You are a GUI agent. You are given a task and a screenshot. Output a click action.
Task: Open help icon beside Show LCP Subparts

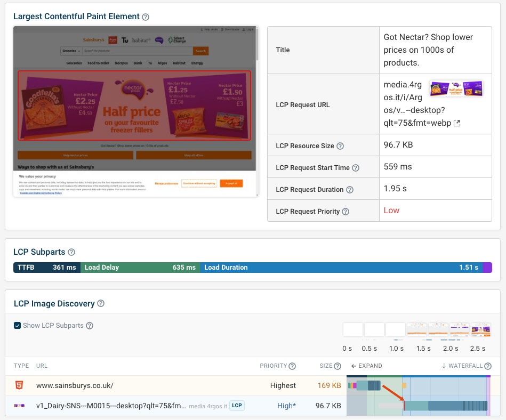tap(90, 326)
